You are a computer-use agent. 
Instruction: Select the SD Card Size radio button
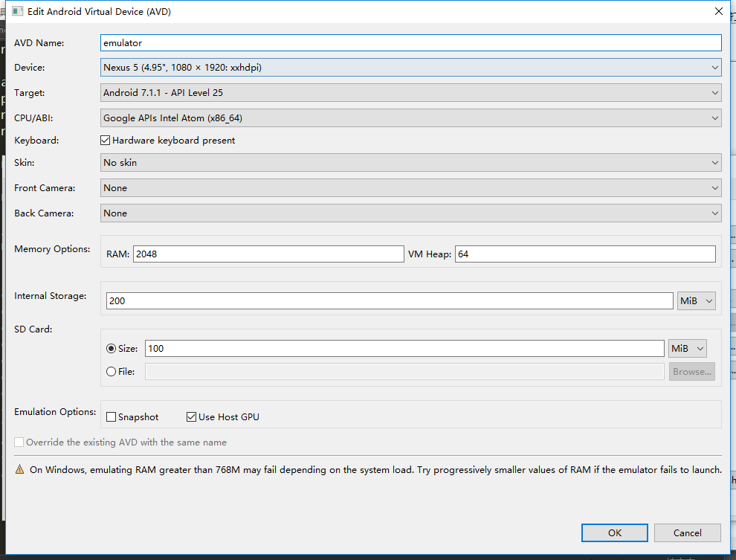(112, 349)
